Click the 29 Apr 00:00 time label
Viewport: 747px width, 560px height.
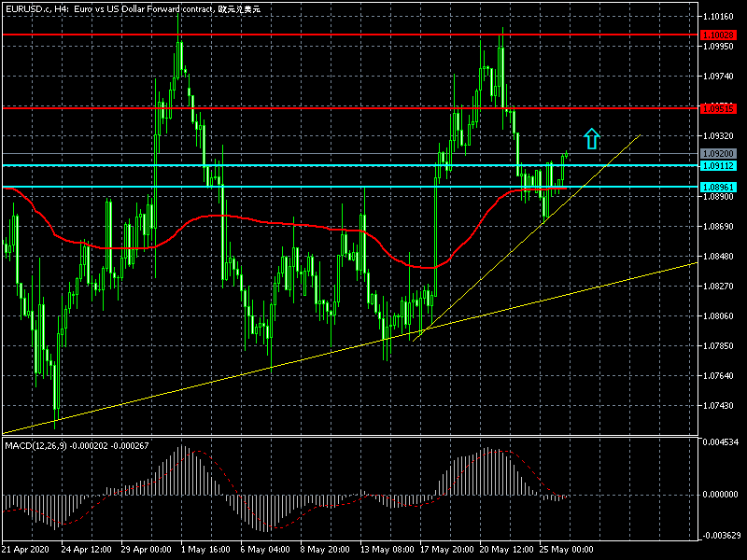click(146, 549)
